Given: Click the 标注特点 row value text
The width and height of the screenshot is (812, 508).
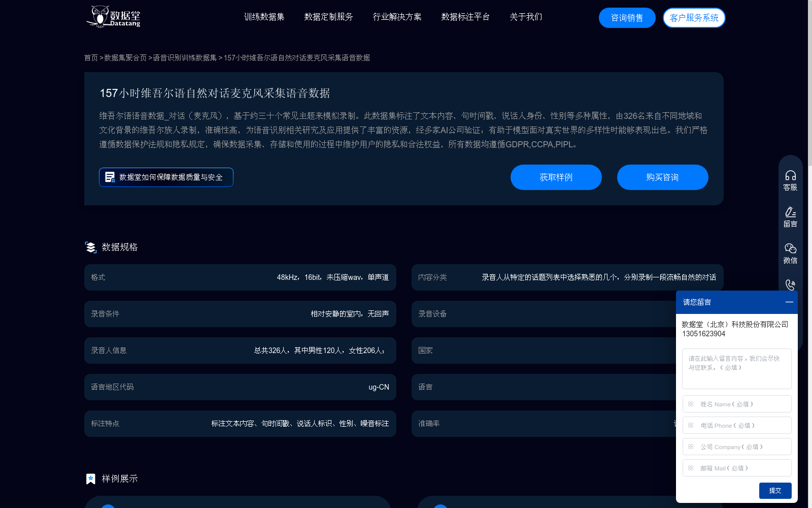Looking at the screenshot, I should click(300, 424).
